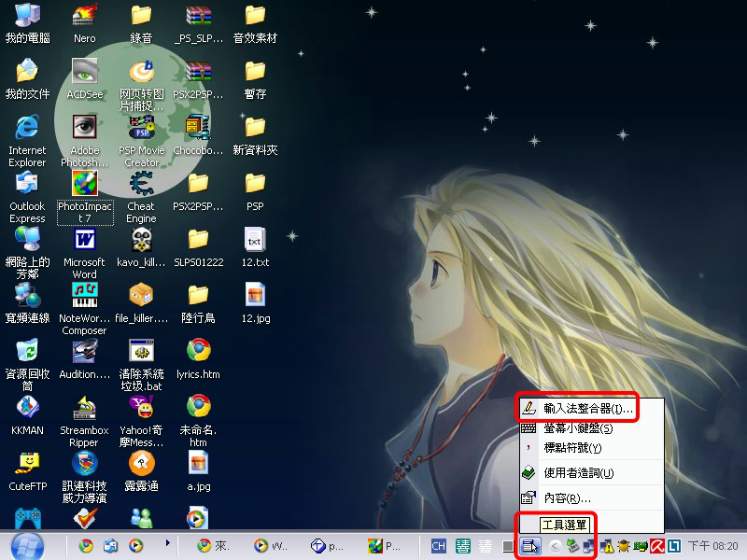Select the 清除系統垃圾.bat file
Viewport: 747px width, 560px height.
coord(141,366)
